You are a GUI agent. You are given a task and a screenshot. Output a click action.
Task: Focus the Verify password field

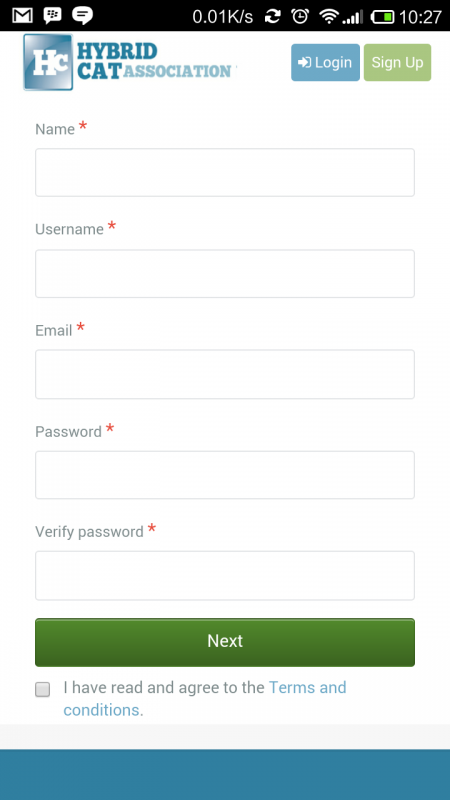(x=225, y=576)
